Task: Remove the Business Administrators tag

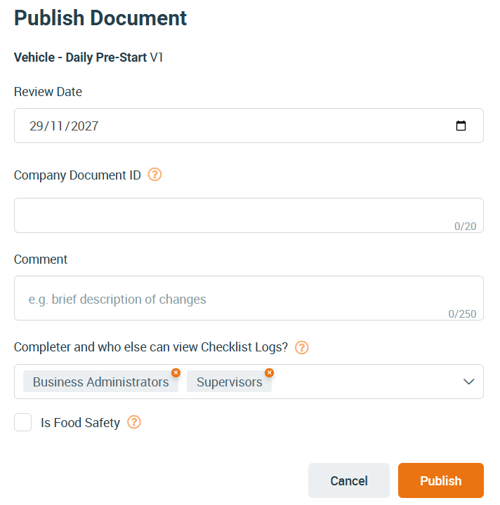Action: pyautogui.click(x=176, y=372)
